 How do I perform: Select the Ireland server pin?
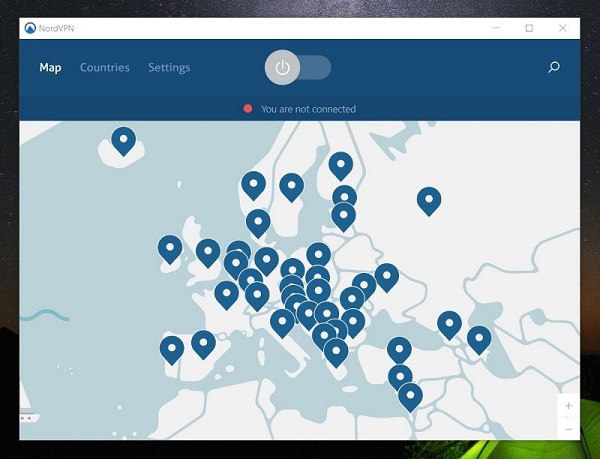point(170,249)
